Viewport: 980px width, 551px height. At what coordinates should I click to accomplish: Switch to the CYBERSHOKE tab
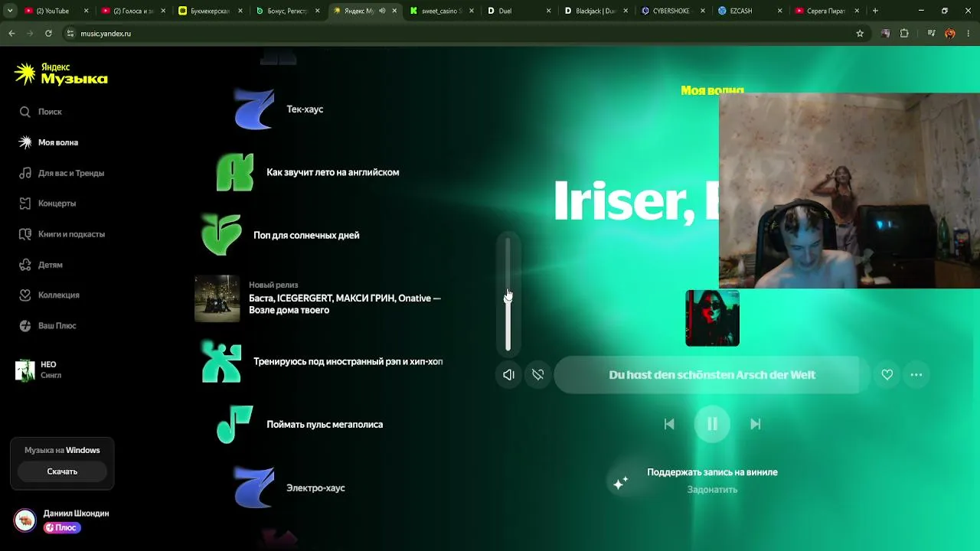673,11
